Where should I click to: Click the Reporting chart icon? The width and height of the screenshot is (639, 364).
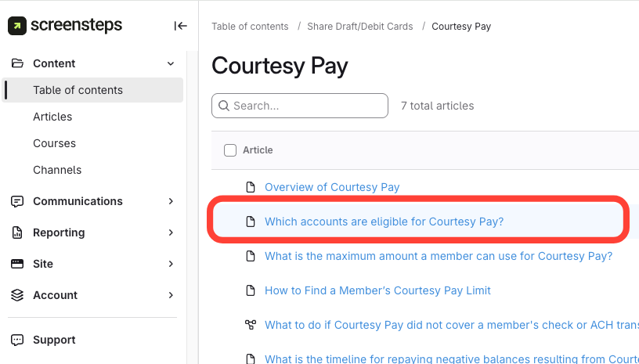point(17,232)
